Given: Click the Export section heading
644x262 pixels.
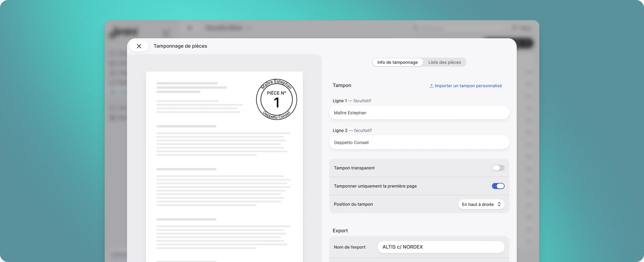Looking at the screenshot, I should (340, 231).
